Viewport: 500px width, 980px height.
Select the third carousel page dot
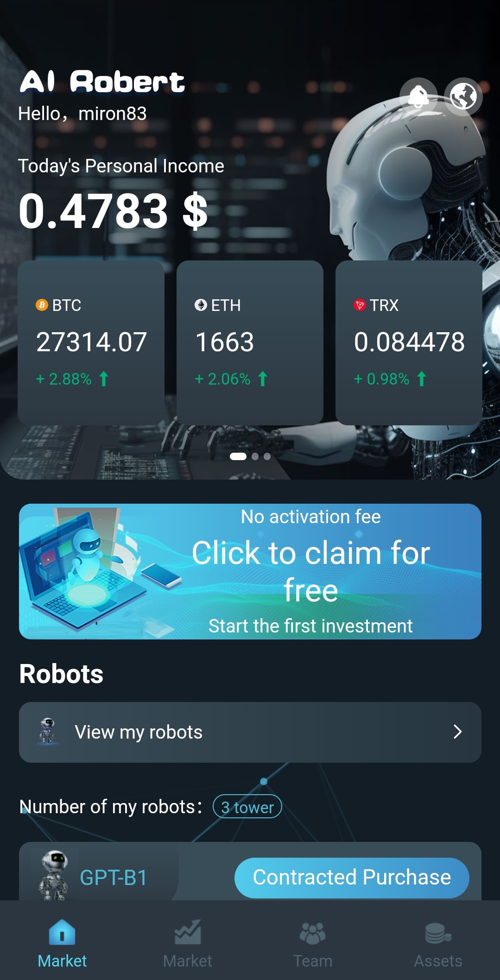(x=267, y=456)
